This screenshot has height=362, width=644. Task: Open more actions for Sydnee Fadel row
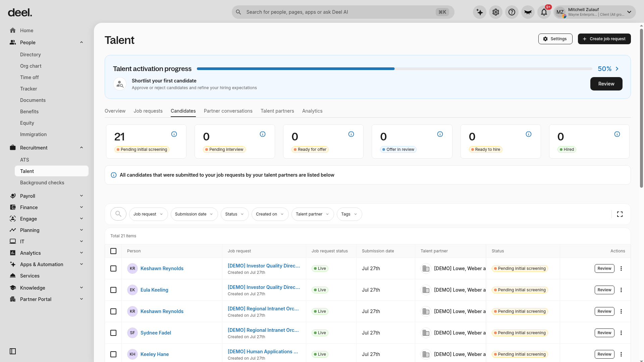tap(621, 333)
